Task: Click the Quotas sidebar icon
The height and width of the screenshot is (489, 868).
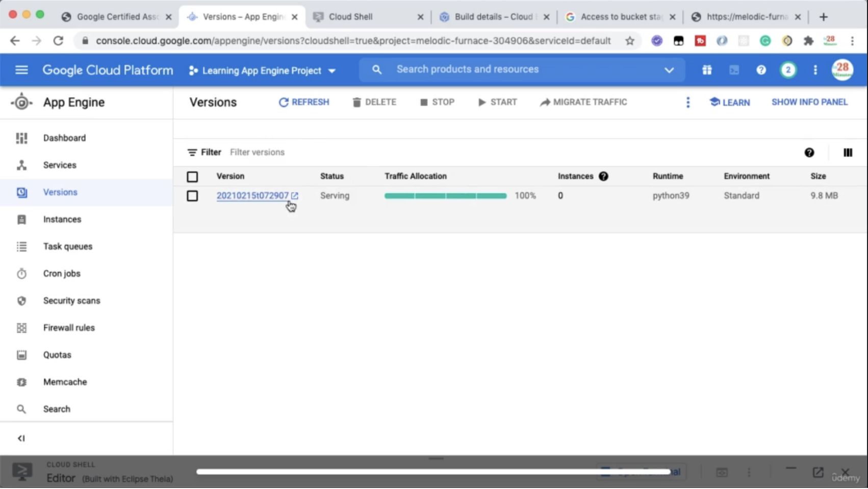Action: point(21,355)
